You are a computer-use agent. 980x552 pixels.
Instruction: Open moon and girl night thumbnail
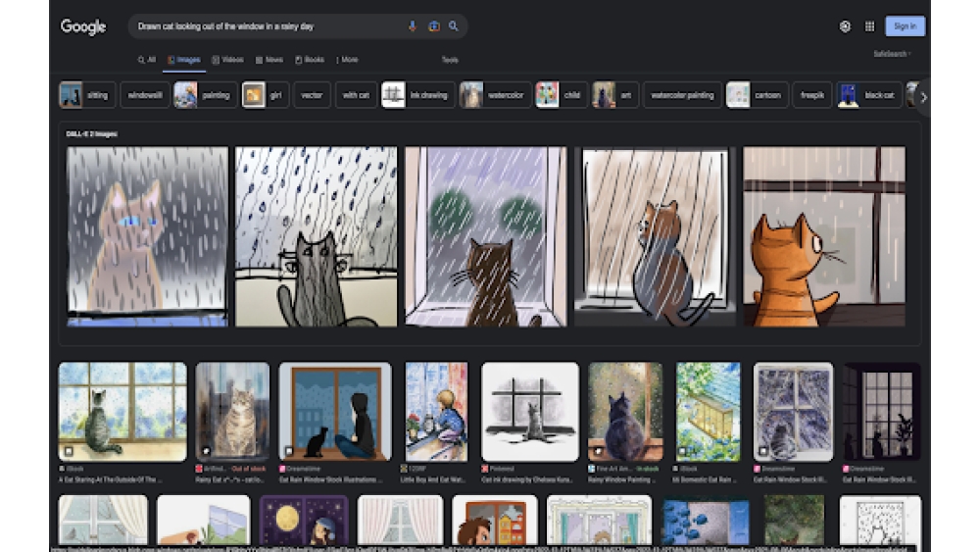(x=304, y=520)
